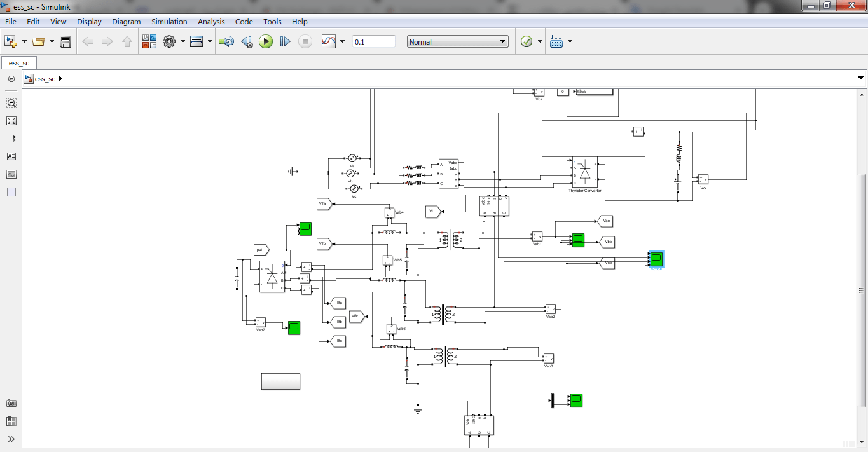Click the Annotation text tool icon
This screenshot has width=868, height=452.
click(x=11, y=156)
